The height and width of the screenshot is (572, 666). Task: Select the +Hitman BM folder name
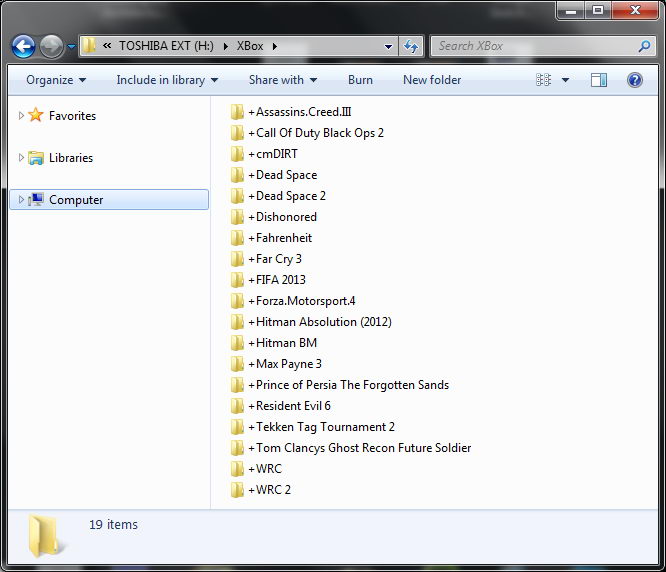pyautogui.click(x=282, y=343)
